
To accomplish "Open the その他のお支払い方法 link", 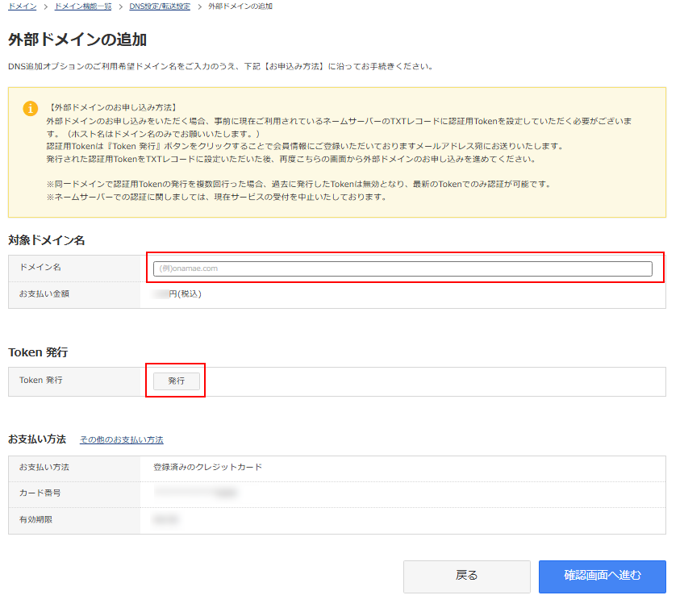I will (x=121, y=440).
